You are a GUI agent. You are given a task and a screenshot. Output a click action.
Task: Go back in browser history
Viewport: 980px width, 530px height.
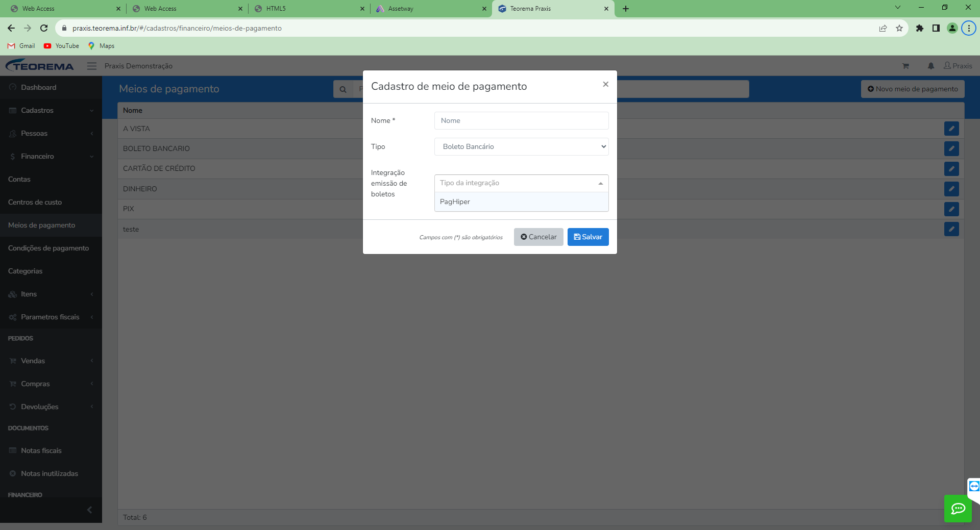click(11, 28)
